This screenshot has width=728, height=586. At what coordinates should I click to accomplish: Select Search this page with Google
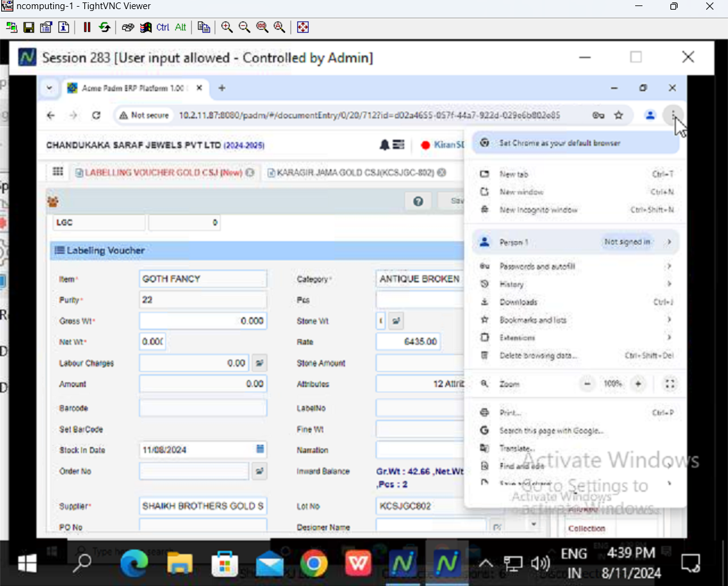(576, 431)
